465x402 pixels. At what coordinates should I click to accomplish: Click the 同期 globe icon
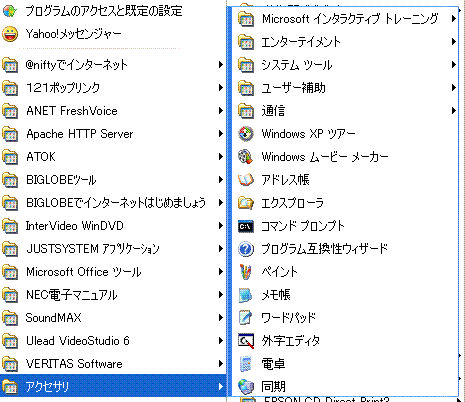tap(246, 387)
